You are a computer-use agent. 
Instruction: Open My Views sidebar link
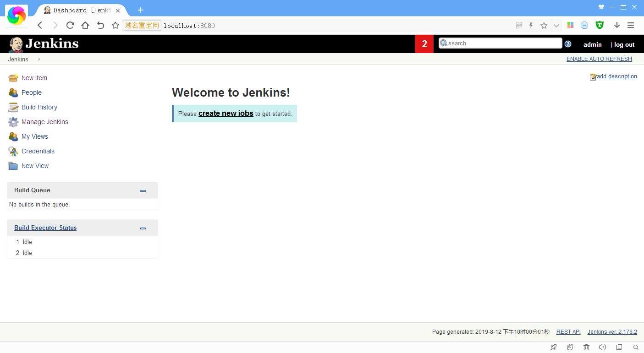tap(35, 136)
